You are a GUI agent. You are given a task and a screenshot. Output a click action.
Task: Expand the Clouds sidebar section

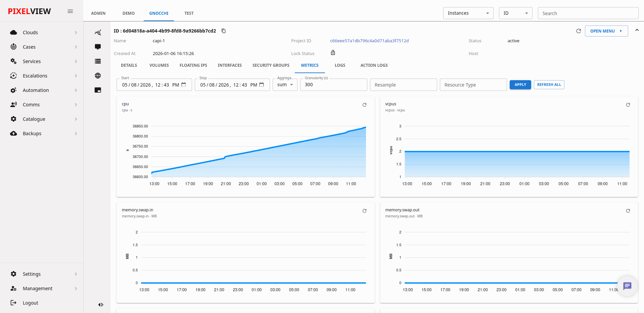(x=44, y=33)
